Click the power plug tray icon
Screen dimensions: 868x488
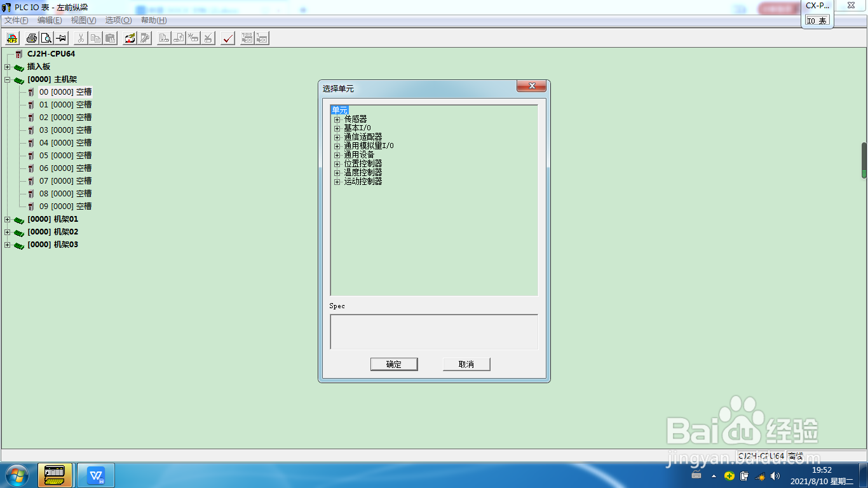click(x=745, y=476)
